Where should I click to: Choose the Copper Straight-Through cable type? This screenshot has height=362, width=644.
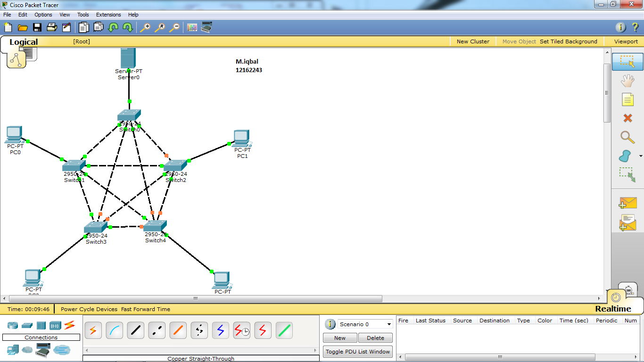click(135, 330)
